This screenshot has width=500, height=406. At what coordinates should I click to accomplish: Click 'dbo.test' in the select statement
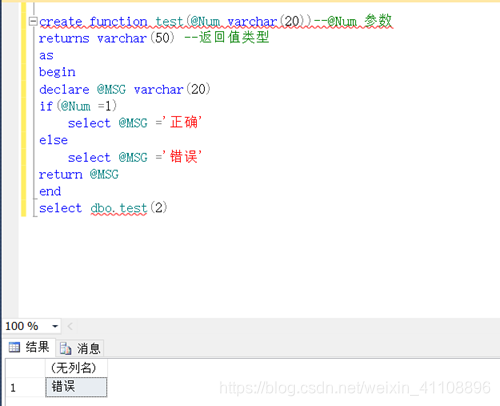pyautogui.click(x=119, y=208)
